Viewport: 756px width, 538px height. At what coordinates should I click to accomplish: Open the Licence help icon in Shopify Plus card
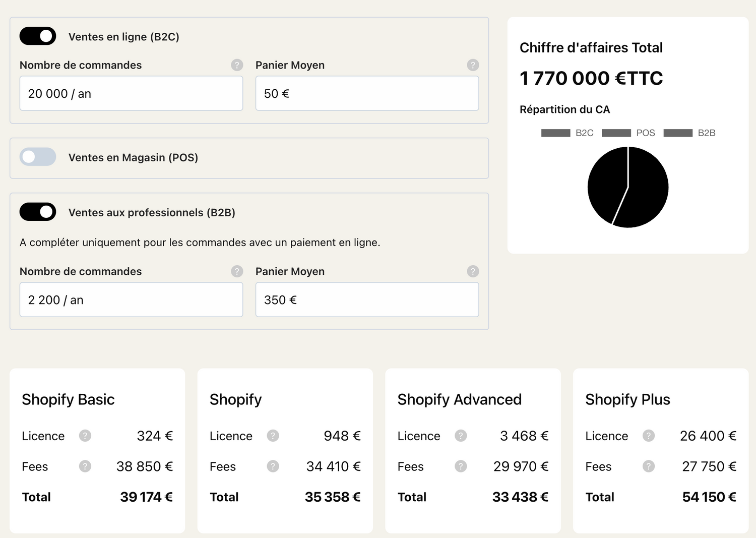point(648,436)
